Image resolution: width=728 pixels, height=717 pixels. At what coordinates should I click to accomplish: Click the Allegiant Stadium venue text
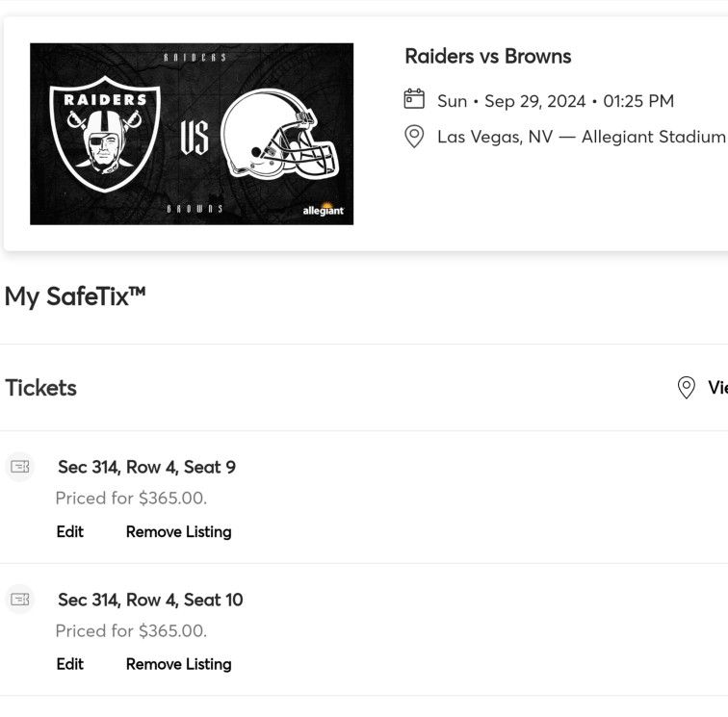point(653,137)
